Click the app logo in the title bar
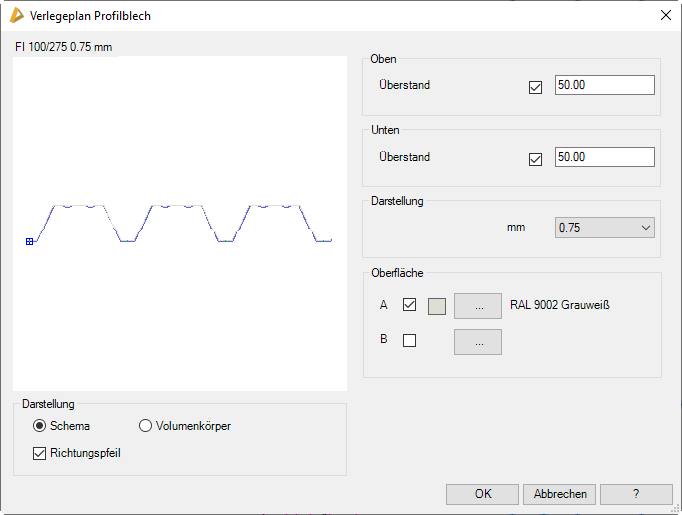682x515 pixels. (16, 16)
